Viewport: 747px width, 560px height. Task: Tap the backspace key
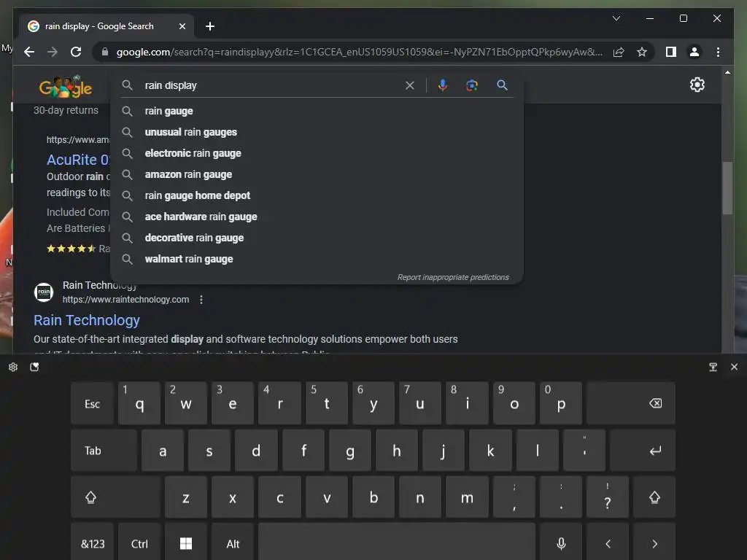pos(631,403)
